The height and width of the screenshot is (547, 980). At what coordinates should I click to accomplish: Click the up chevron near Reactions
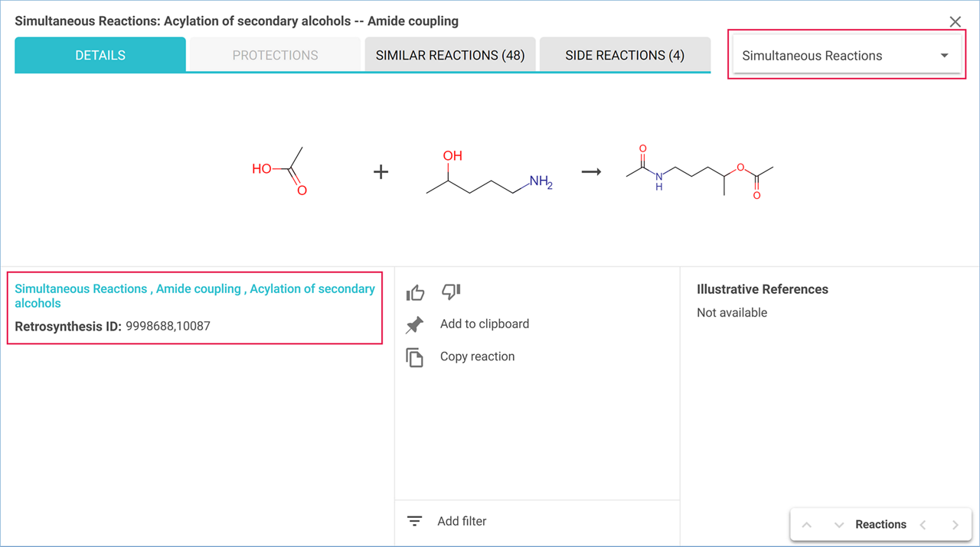807,525
